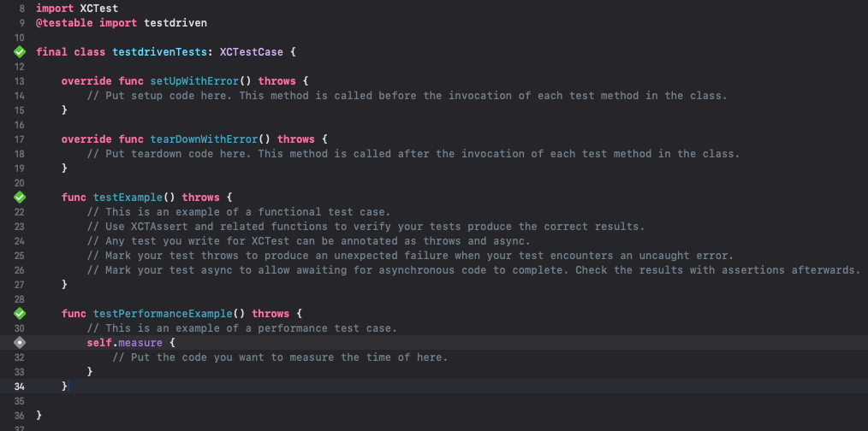Click the 'code you want to measure' comment
This screenshot has width=868, height=431.
[280, 357]
